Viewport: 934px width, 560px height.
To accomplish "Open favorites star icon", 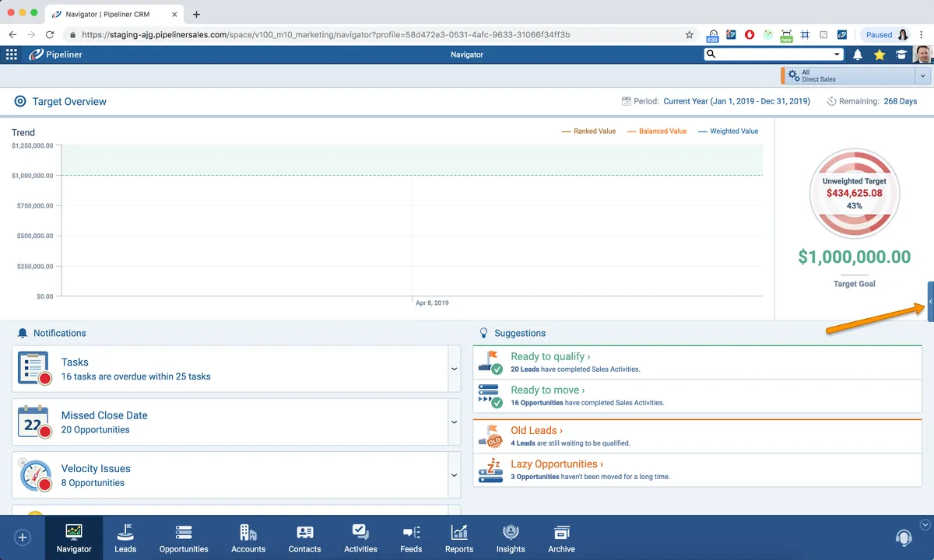I will point(880,54).
